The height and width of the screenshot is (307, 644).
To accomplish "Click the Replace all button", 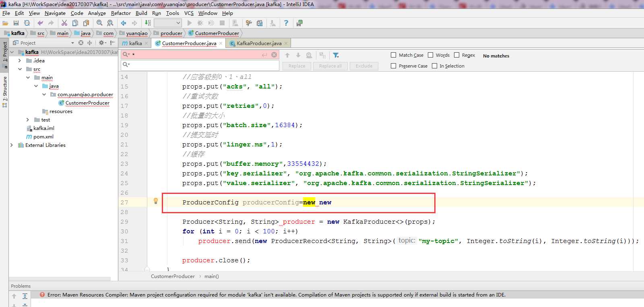I will pos(330,66).
